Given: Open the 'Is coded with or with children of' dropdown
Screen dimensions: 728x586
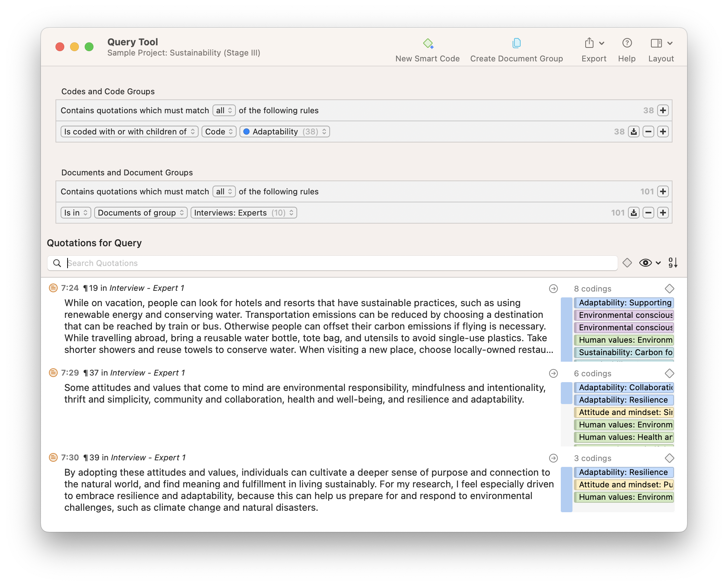Looking at the screenshot, I should (130, 132).
